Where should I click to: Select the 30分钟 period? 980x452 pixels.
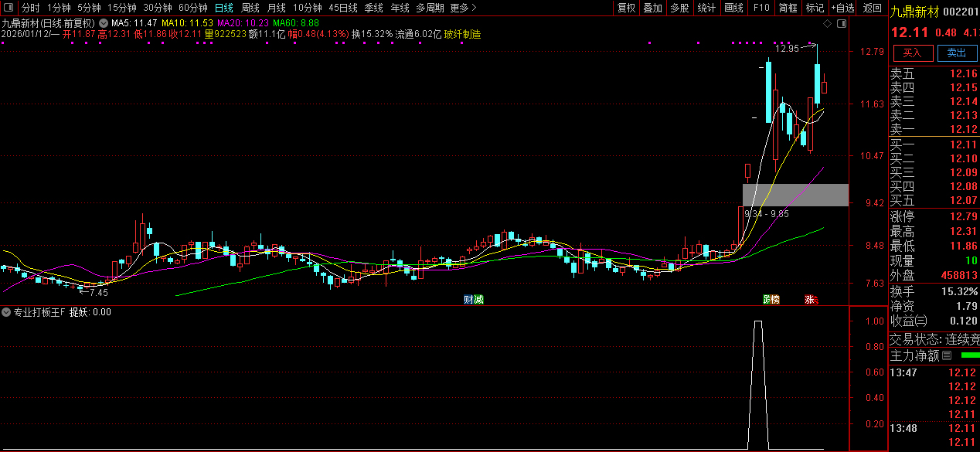pyautogui.click(x=157, y=8)
